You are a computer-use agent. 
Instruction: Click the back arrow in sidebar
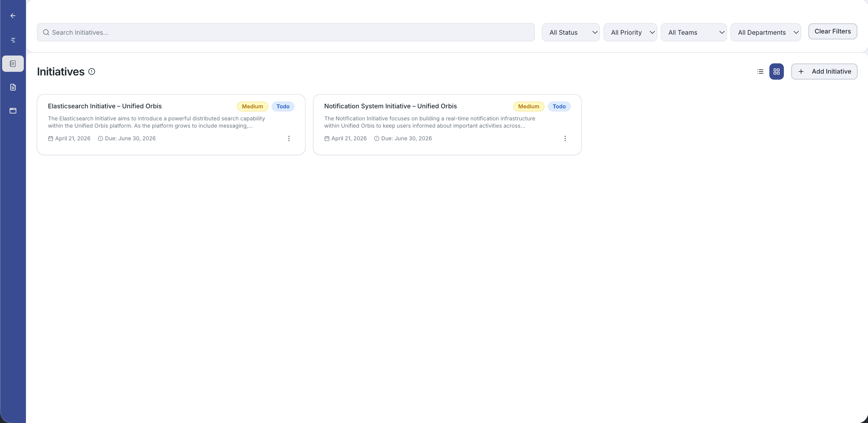coord(13,15)
